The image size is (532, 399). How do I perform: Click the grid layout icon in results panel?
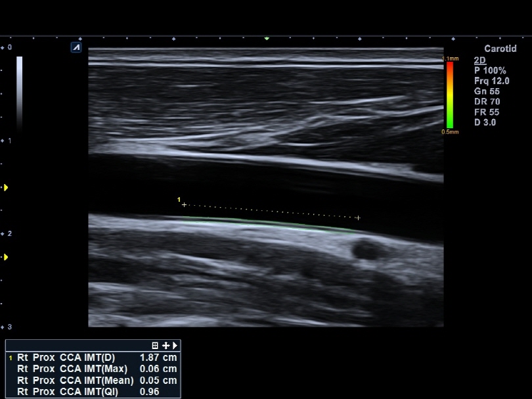[155, 345]
